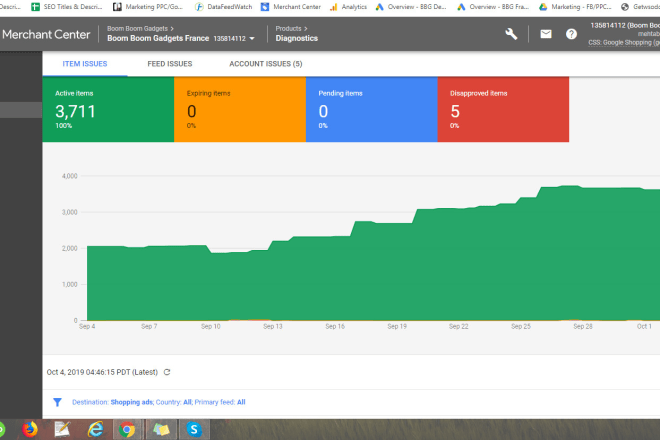Click the Sep 16 axis label on chart
Image resolution: width=660 pixels, height=440 pixels.
[x=335, y=326]
